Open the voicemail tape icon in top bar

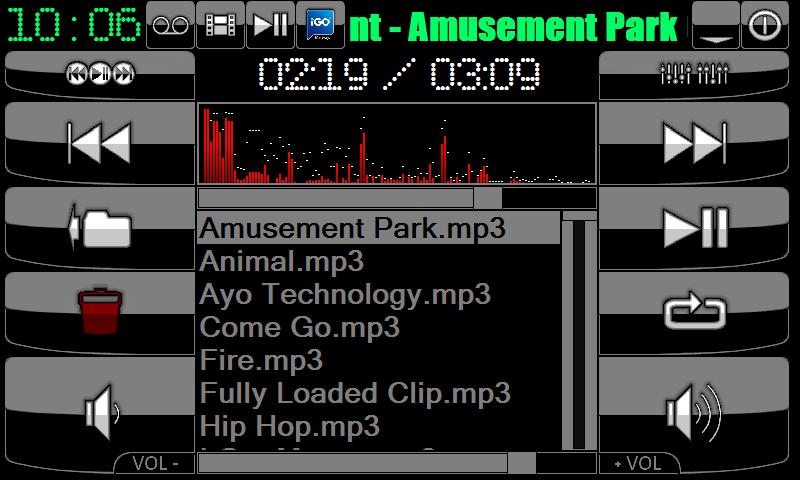pos(170,25)
